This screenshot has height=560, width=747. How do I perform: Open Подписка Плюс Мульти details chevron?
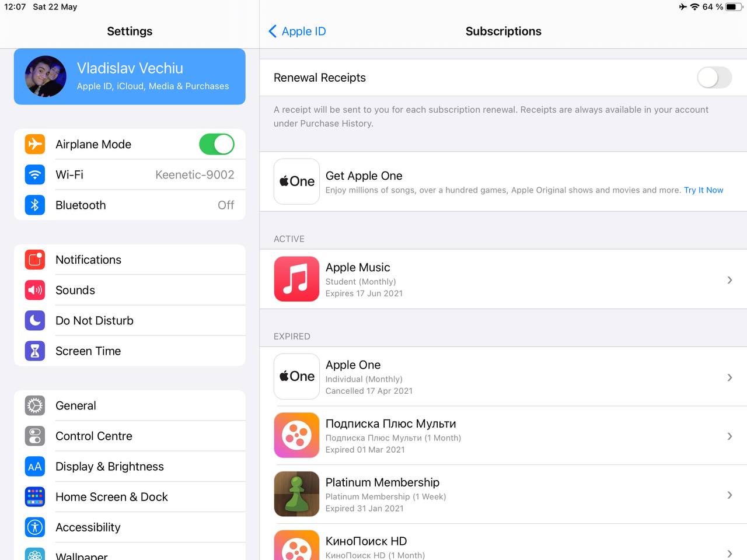tap(729, 436)
